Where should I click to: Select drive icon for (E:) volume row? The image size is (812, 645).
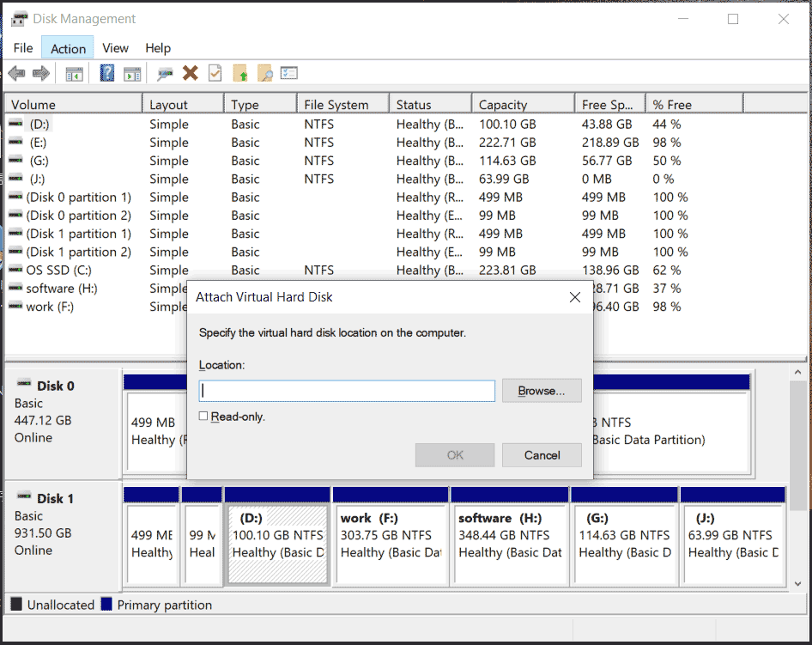click(x=15, y=142)
